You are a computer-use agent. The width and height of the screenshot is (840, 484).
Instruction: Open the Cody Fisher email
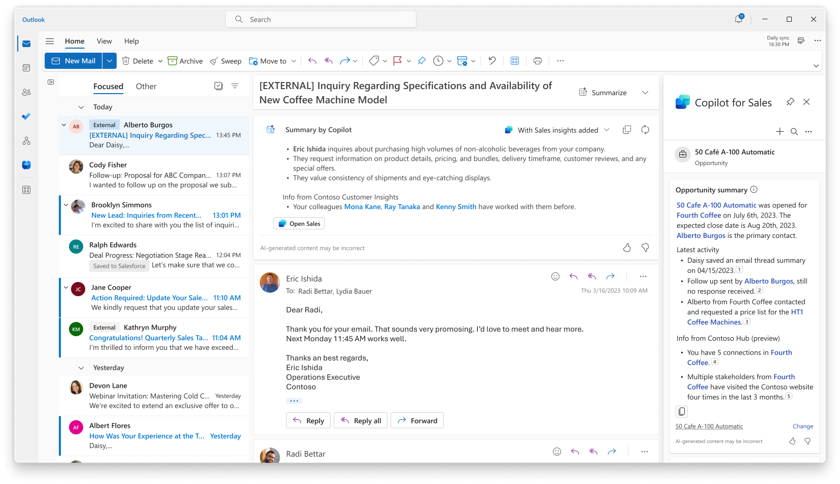tap(154, 175)
